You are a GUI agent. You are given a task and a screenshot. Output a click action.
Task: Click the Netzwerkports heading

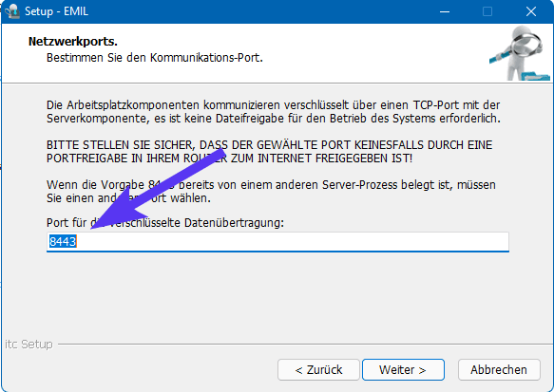[73, 42]
